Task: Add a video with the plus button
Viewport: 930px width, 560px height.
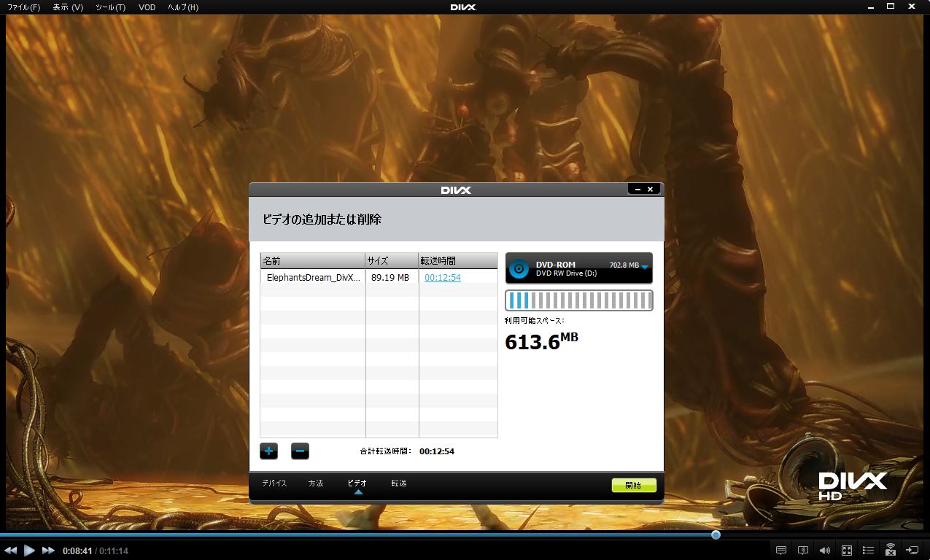Action: pyautogui.click(x=268, y=451)
